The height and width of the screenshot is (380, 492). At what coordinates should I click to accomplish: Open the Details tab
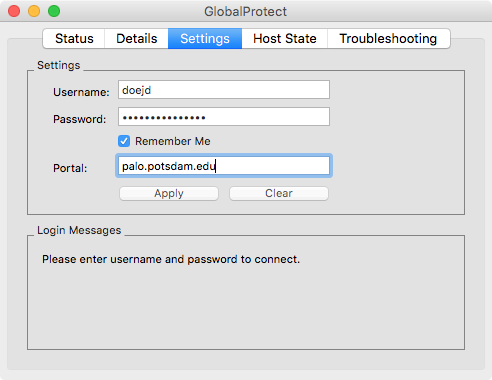coord(136,39)
